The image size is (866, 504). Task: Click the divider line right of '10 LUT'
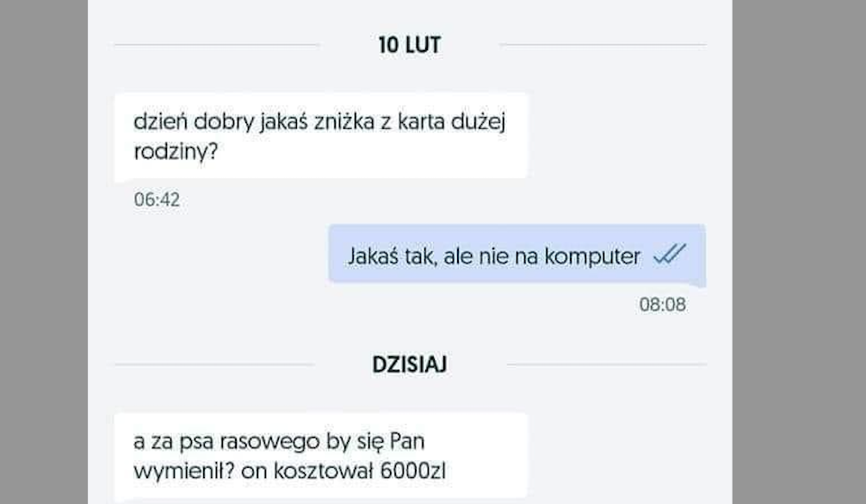click(x=603, y=46)
